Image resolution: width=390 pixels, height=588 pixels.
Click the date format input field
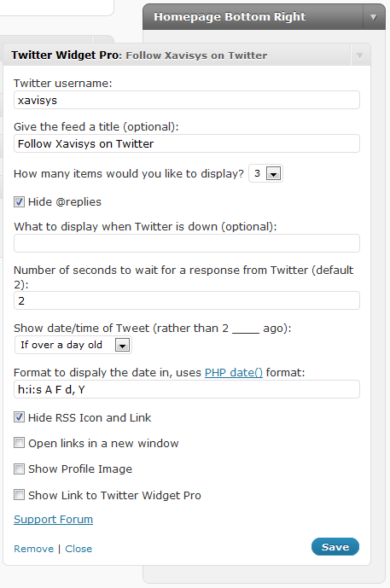[187, 389]
